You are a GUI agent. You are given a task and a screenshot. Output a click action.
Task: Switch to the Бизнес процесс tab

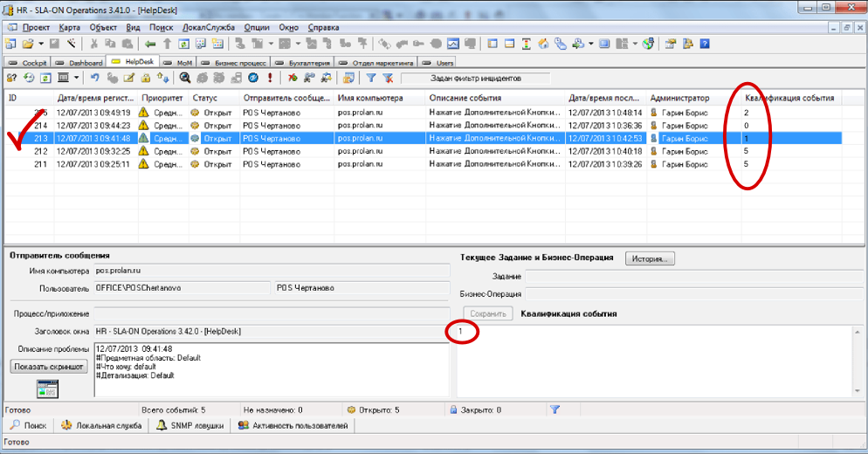click(x=235, y=63)
